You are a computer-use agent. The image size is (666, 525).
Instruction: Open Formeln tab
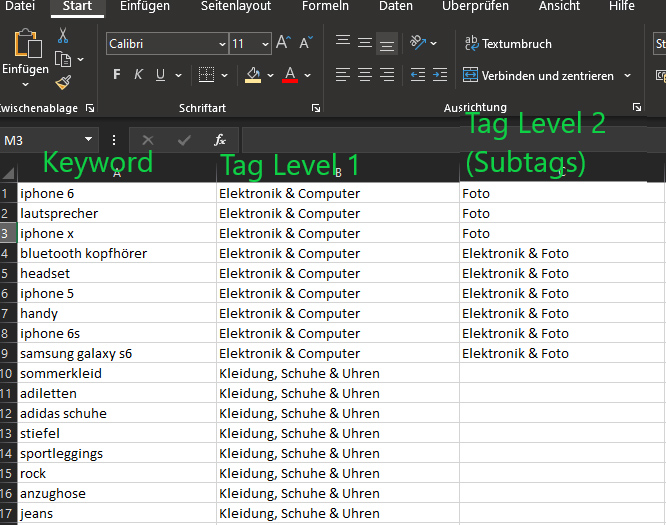325,6
